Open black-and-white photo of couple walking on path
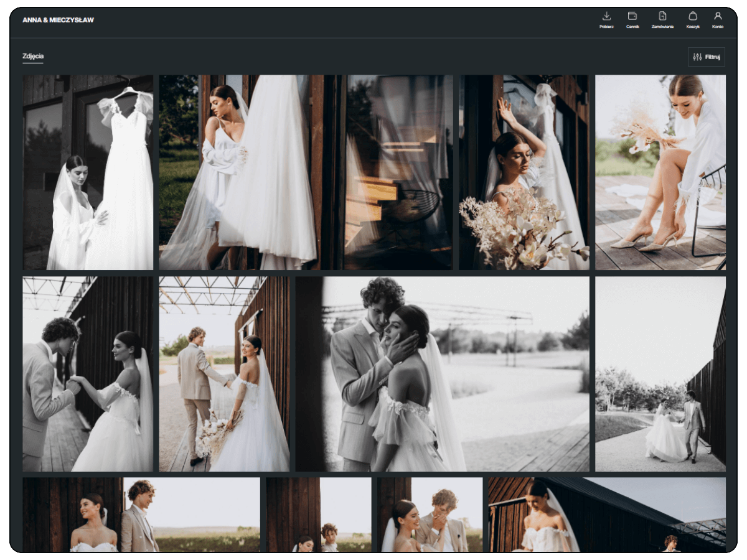The height and width of the screenshot is (560, 747). pyautogui.click(x=660, y=373)
